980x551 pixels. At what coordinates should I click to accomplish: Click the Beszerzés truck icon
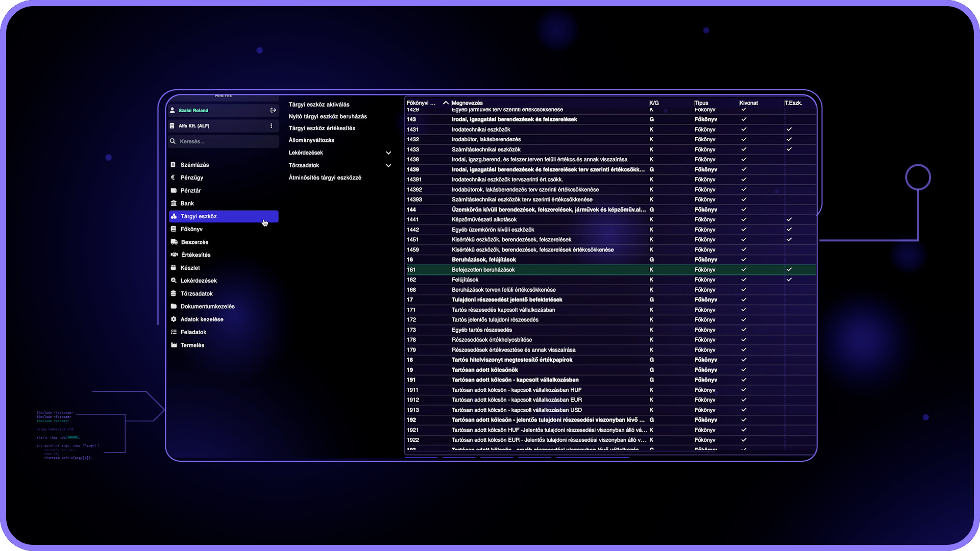[x=174, y=242]
